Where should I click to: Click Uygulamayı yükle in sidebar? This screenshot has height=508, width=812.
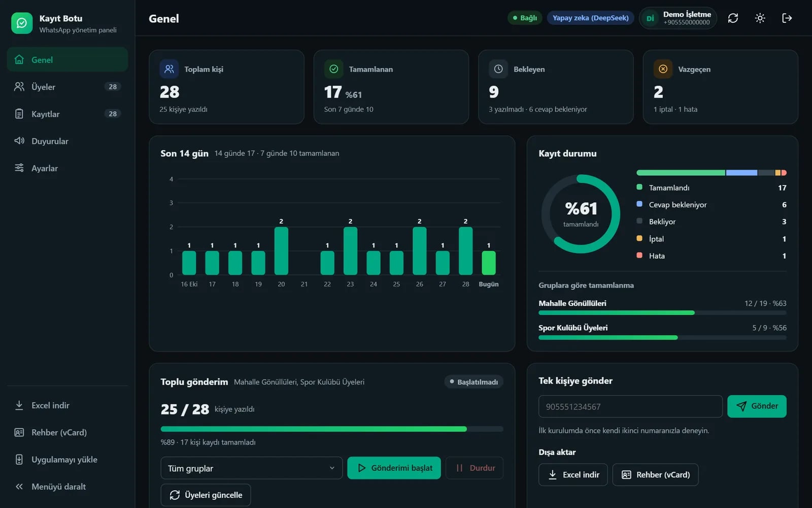pyautogui.click(x=67, y=460)
